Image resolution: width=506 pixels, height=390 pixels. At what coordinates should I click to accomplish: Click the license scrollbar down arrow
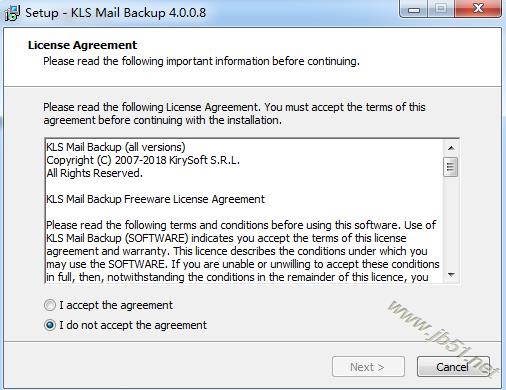(x=451, y=275)
